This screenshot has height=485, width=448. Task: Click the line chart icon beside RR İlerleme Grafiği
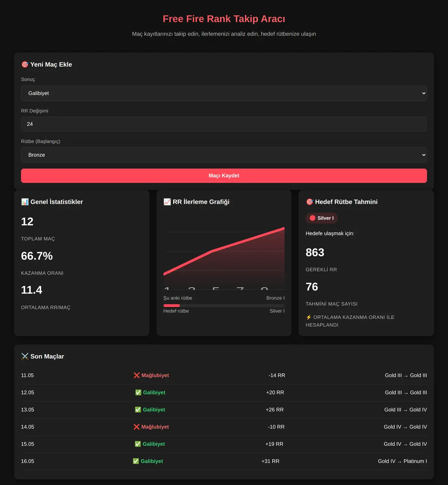[x=167, y=202]
